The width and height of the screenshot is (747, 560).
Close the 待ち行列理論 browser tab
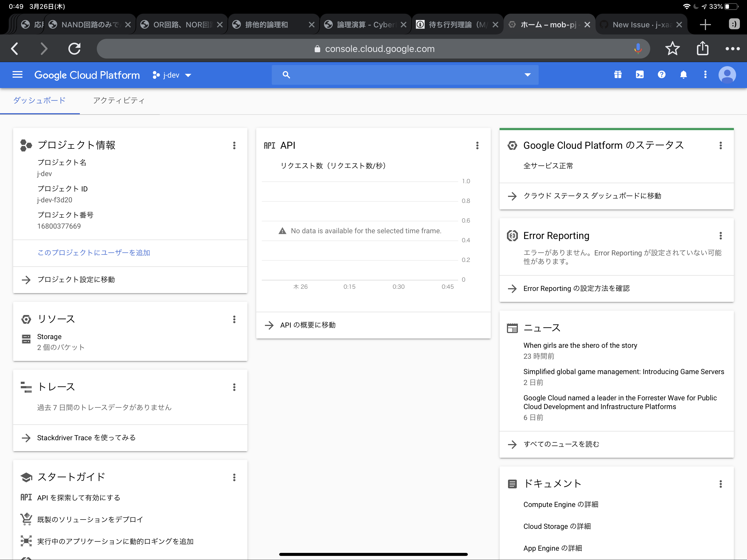tap(495, 25)
